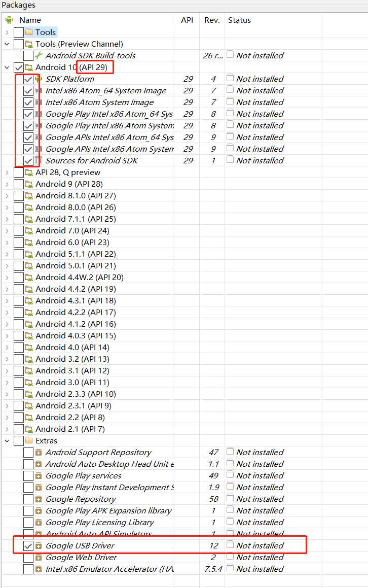
Task: Sort by the Status column header
Action: pos(239,20)
